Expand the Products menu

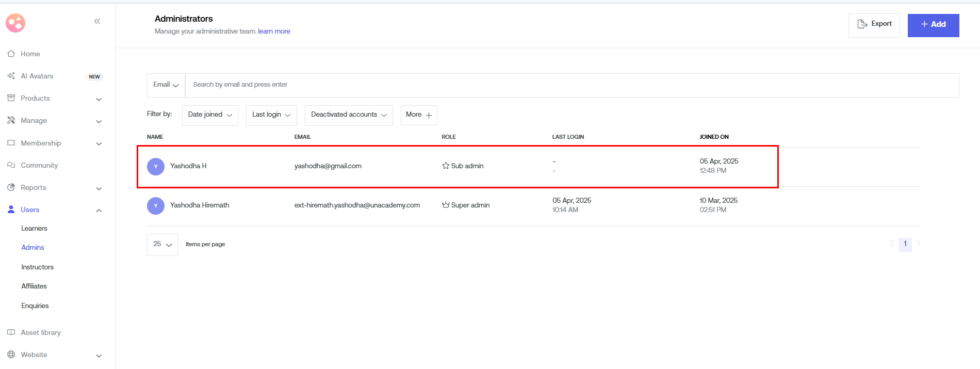[x=99, y=99]
